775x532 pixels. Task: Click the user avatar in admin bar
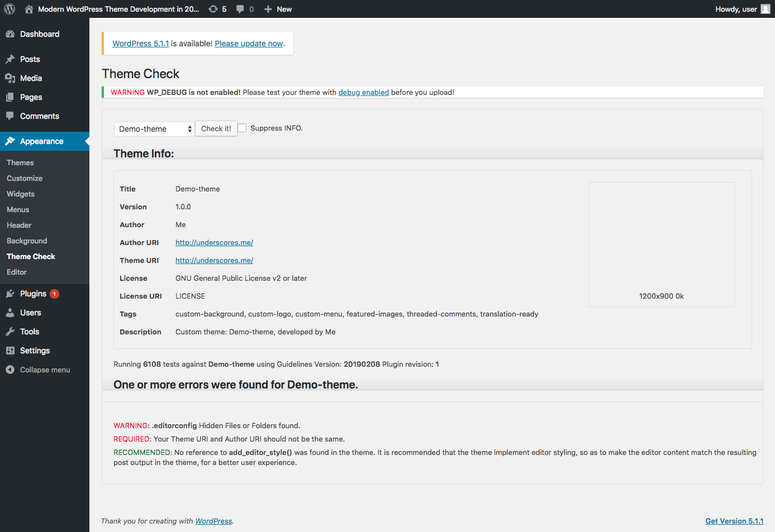coord(766,9)
